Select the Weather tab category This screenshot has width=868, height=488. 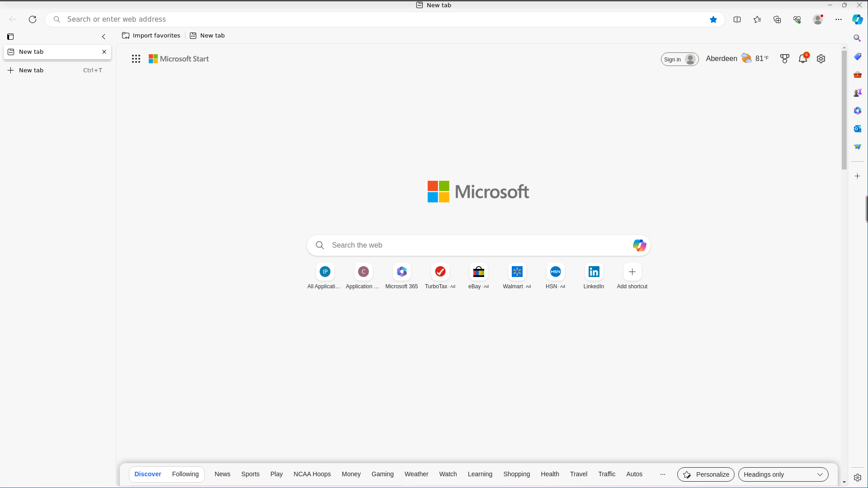[x=416, y=474]
